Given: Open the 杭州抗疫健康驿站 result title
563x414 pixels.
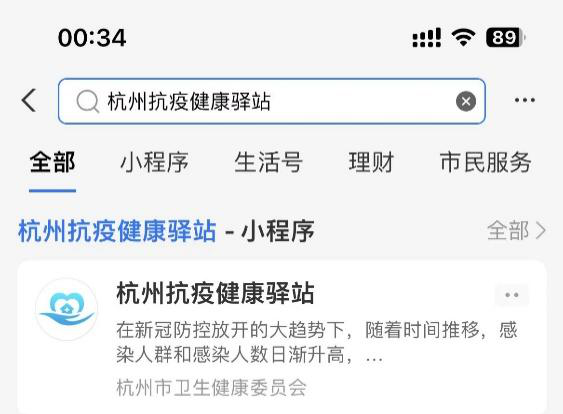Looking at the screenshot, I should pyautogui.click(x=215, y=293).
